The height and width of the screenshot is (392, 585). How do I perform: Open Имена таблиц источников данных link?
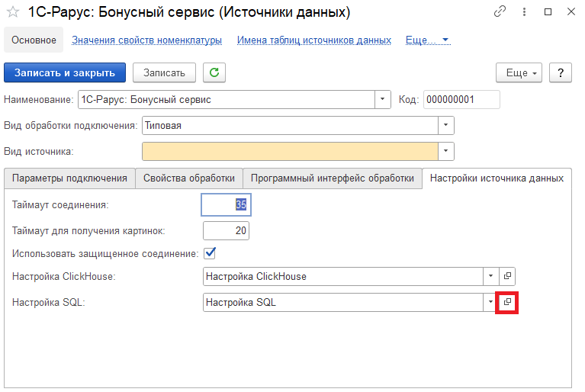point(314,40)
